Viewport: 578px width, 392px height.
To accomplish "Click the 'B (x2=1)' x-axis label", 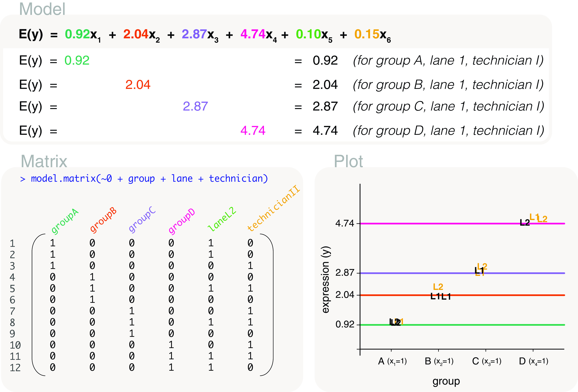I will (439, 361).
